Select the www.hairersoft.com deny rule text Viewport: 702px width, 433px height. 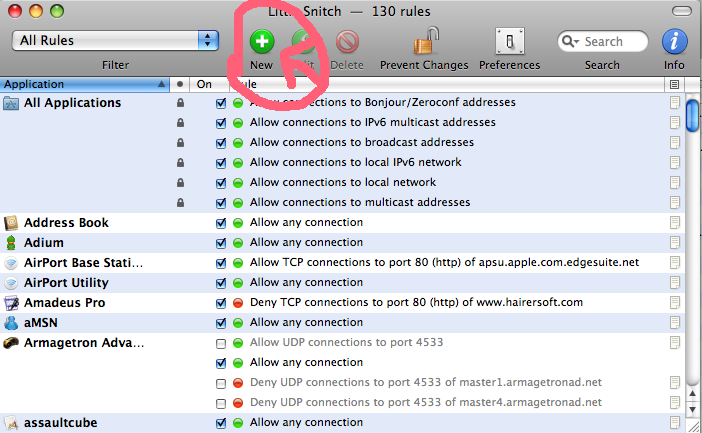[416, 302]
